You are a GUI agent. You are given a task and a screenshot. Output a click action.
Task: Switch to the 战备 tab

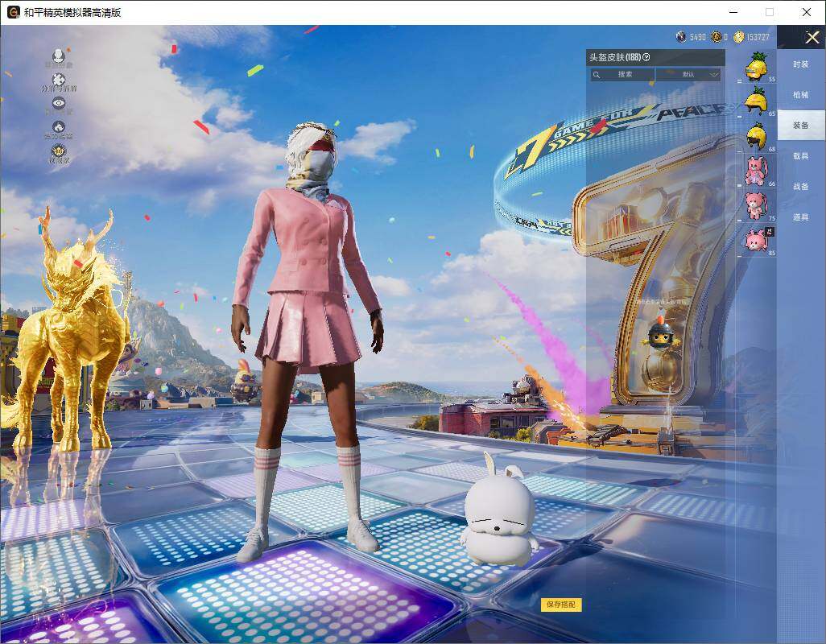[801, 187]
